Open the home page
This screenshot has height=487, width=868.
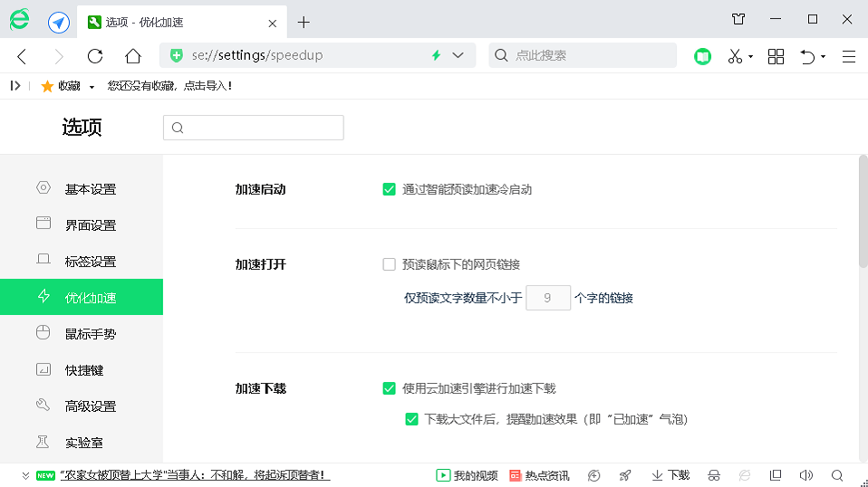click(133, 56)
